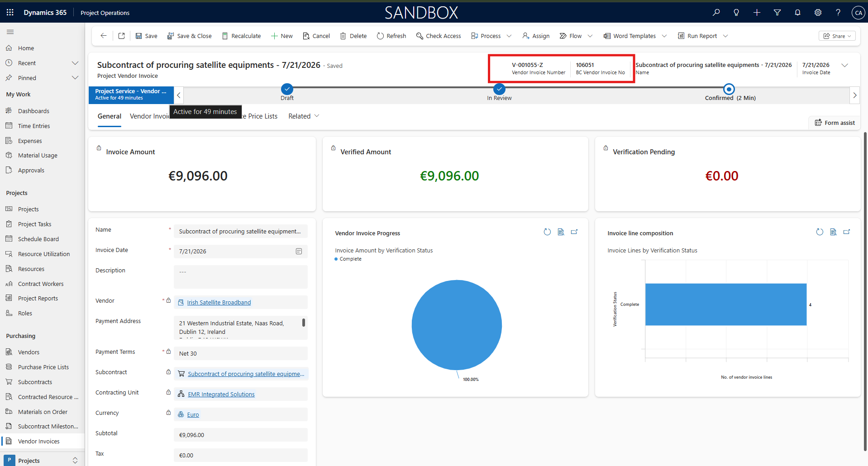Open the Process dropdown arrow
The width and height of the screenshot is (868, 466).
[509, 36]
